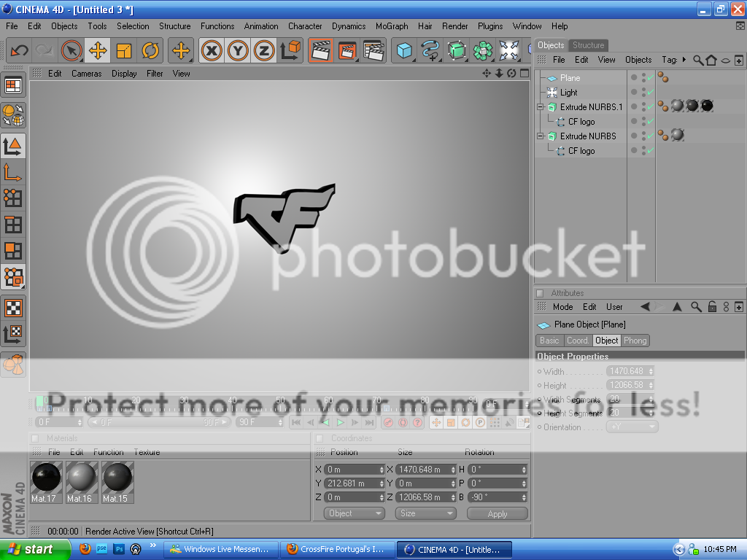Select the Live Selection tool
This screenshot has height=560, width=747.
coord(71,50)
